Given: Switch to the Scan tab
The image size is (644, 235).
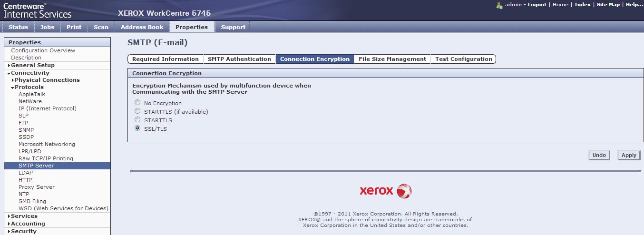Looking at the screenshot, I should [101, 27].
